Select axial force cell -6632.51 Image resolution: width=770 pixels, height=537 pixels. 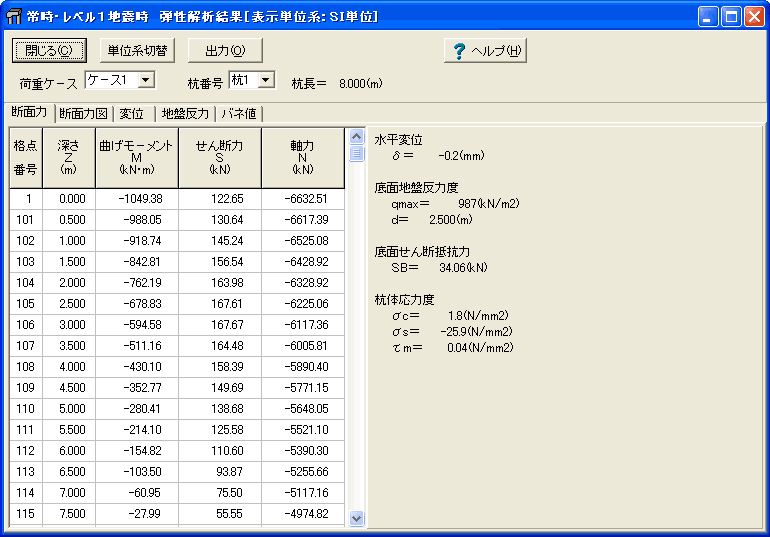(302, 199)
